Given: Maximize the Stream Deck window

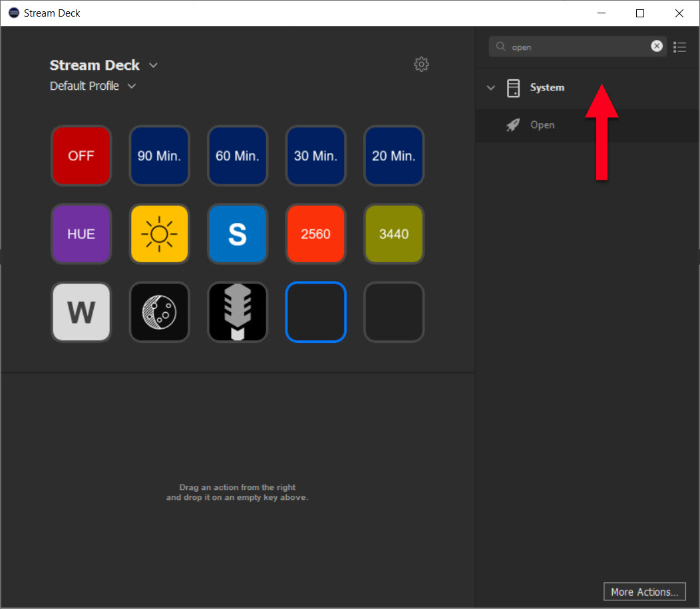Looking at the screenshot, I should tap(639, 13).
